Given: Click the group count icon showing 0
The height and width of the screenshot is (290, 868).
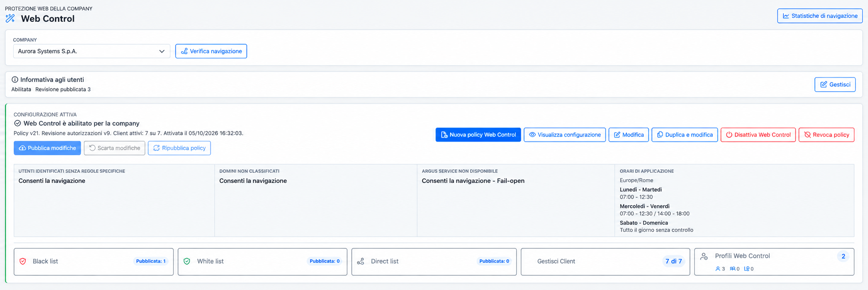Looking at the screenshot, I should tap(732, 269).
